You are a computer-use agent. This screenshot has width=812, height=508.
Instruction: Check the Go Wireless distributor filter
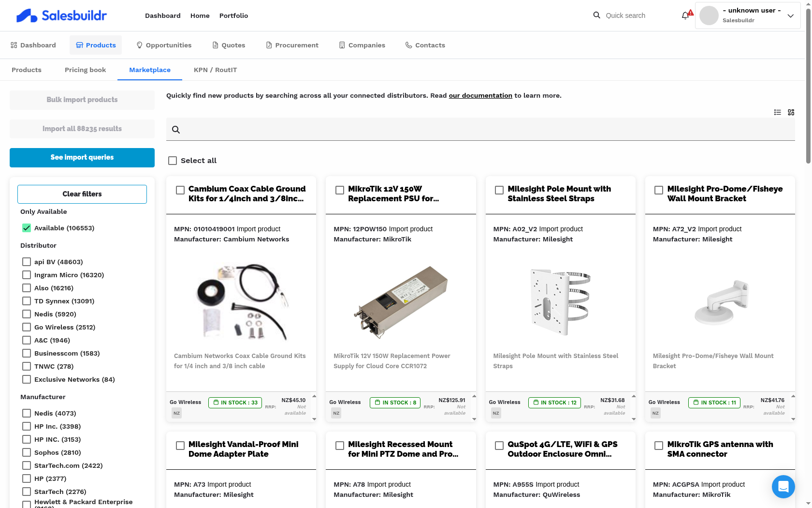point(27,327)
